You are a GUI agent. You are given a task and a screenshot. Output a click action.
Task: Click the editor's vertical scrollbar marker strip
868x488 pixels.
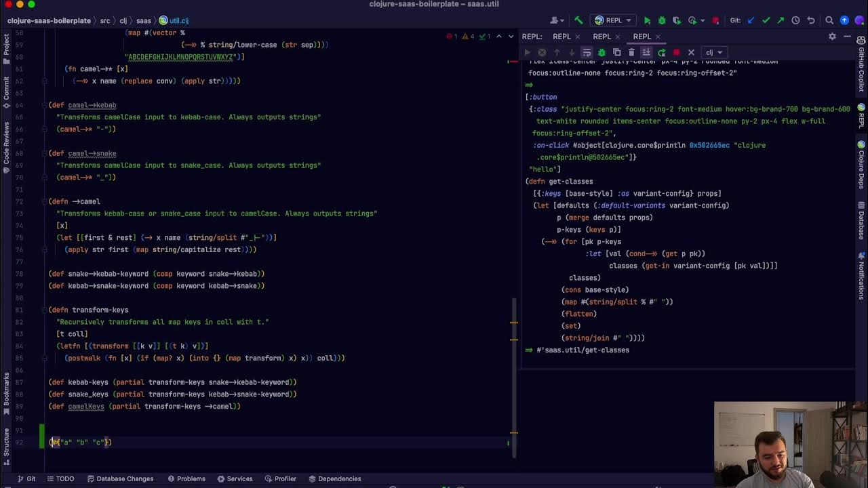[x=514, y=258]
